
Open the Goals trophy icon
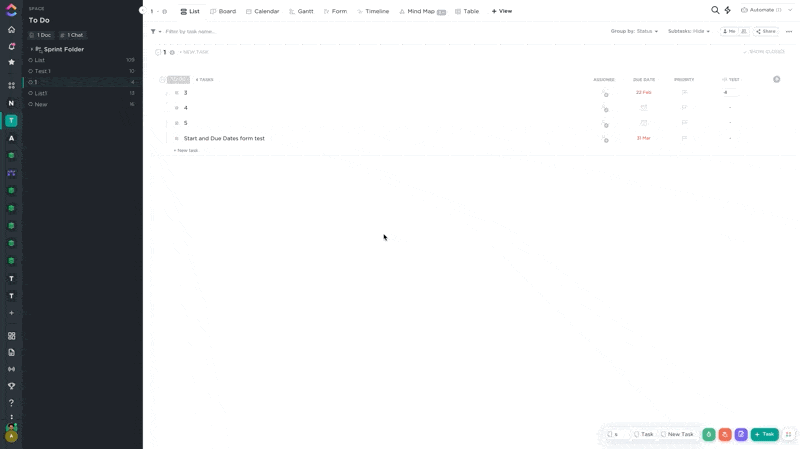point(11,386)
